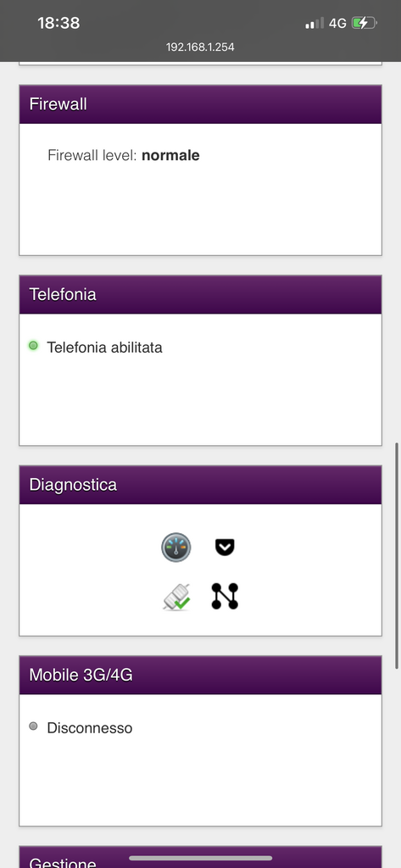Click the Firewall level normale text

(x=124, y=156)
